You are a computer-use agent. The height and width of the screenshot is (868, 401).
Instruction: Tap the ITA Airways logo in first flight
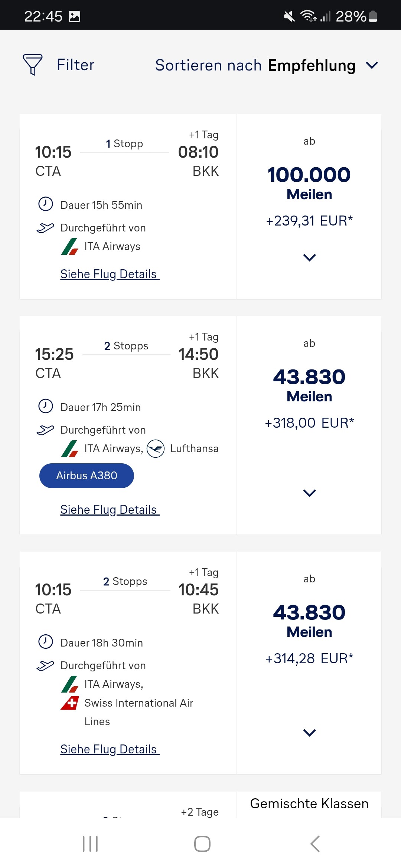[x=70, y=247]
